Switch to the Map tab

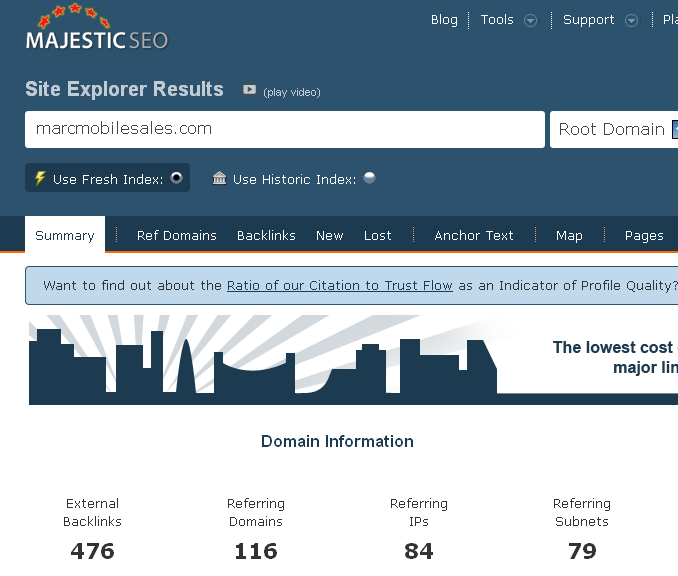[x=569, y=236]
